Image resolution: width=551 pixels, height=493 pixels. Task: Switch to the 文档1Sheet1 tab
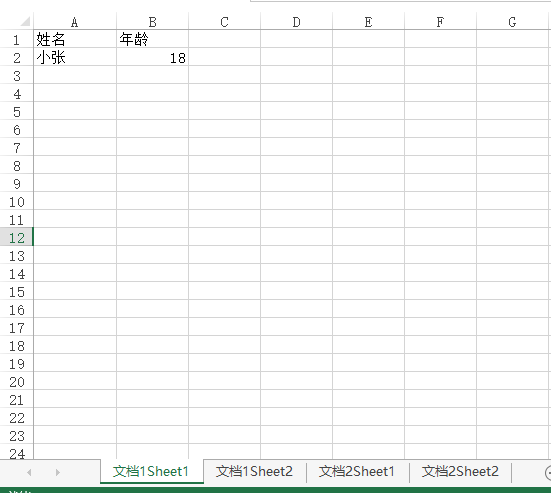151,472
